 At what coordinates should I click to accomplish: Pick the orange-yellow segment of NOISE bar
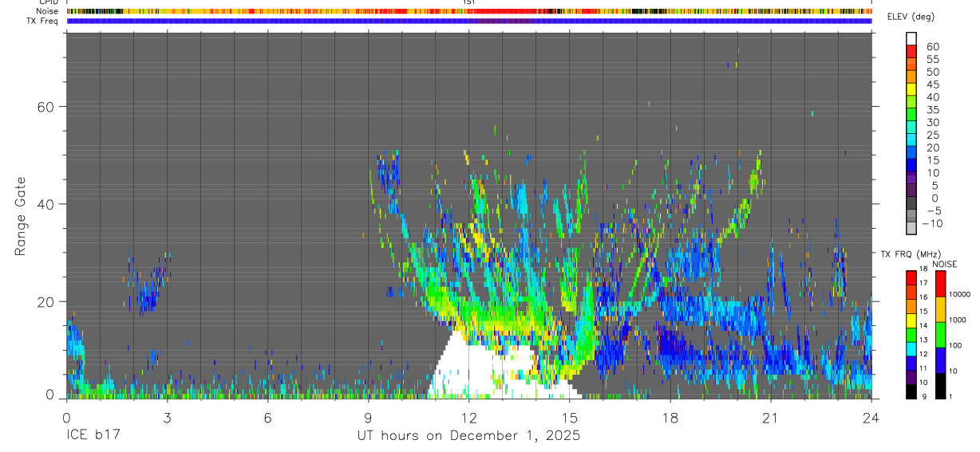tap(941, 309)
